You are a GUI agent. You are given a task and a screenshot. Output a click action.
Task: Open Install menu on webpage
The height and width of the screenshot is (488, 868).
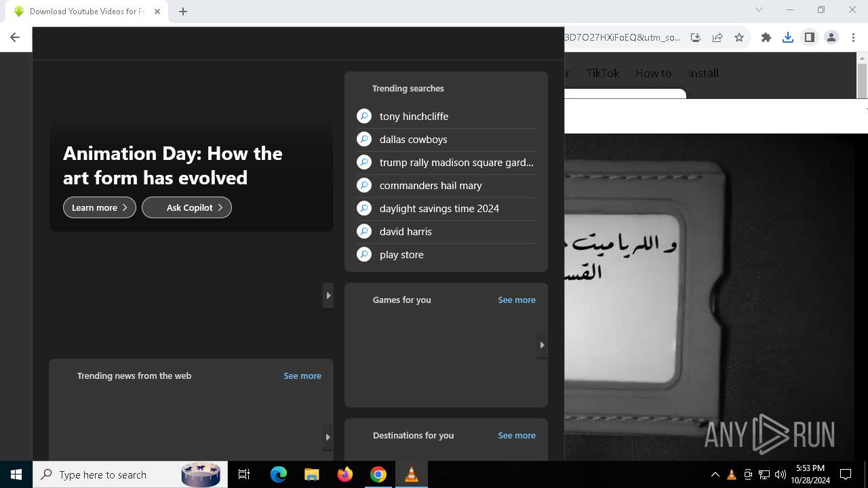(704, 73)
